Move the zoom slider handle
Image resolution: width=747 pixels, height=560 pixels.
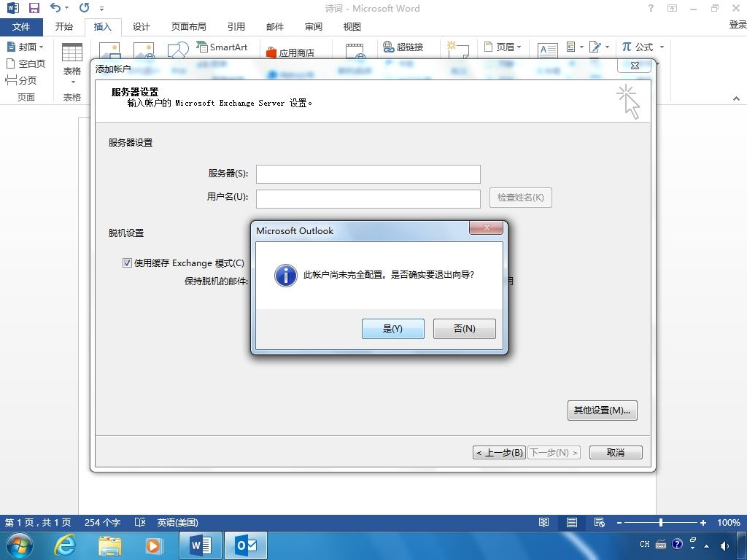661,522
